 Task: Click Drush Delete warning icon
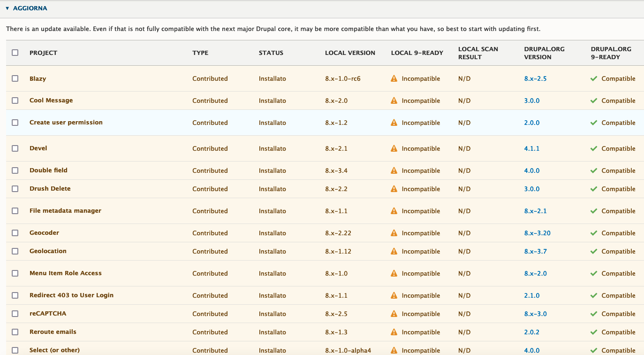(x=394, y=189)
